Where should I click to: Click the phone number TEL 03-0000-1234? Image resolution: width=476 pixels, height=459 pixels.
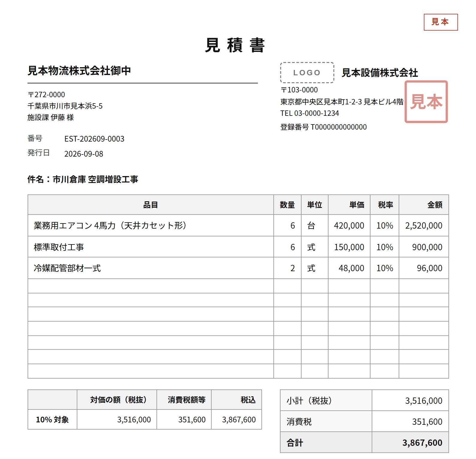coord(310,113)
